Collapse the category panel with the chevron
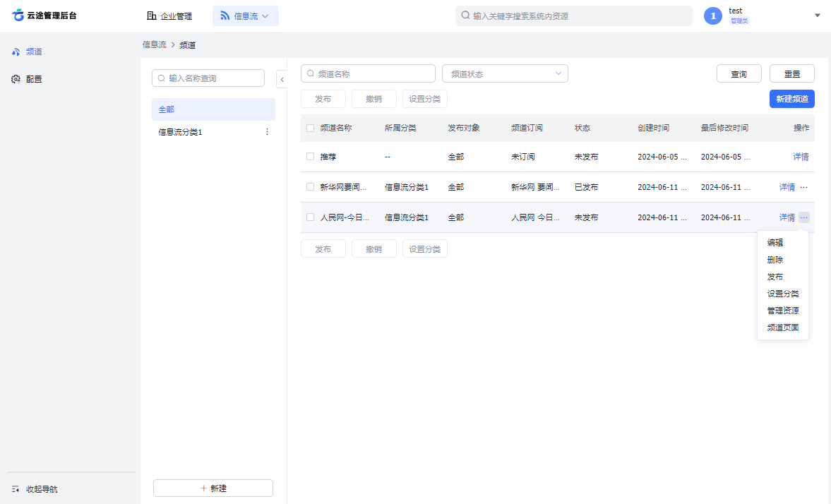Image resolution: width=831 pixels, height=504 pixels. pyautogui.click(x=282, y=80)
